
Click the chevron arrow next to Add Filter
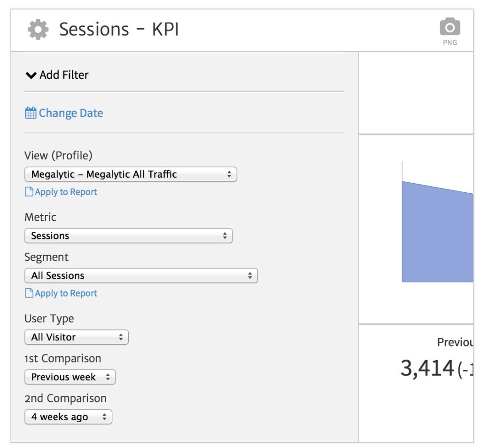click(x=31, y=75)
